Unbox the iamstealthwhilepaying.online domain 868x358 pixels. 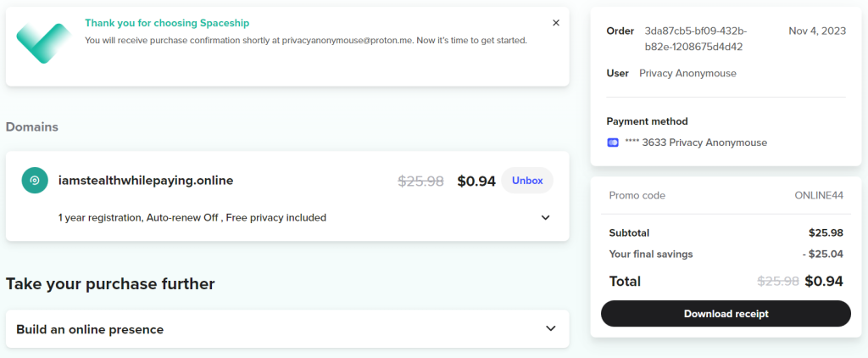pos(527,181)
